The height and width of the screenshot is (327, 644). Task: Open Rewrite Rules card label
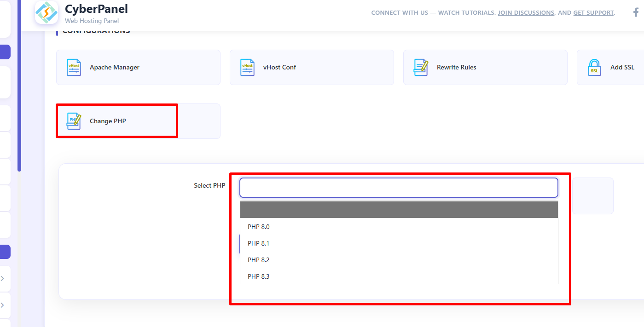tap(456, 67)
